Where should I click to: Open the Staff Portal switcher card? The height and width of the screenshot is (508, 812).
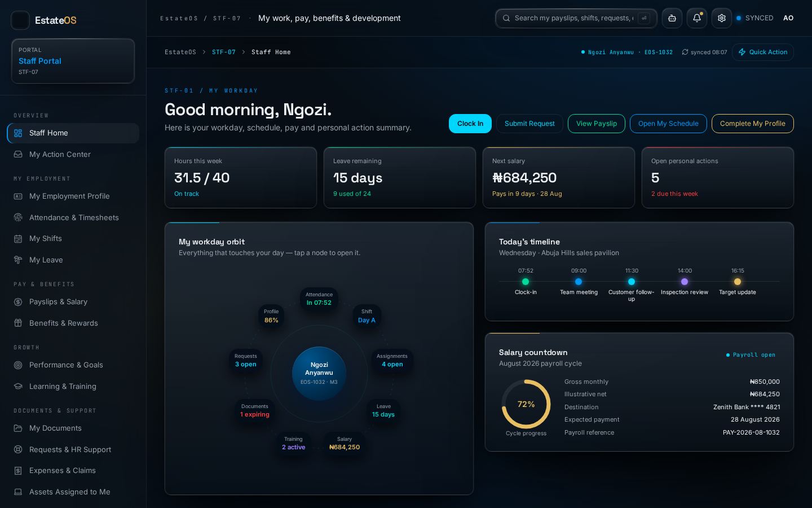coord(73,61)
